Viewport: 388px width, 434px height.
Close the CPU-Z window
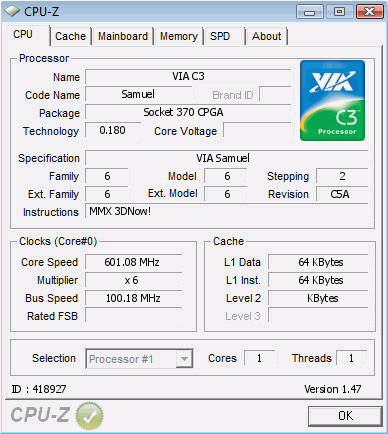[369, 12]
